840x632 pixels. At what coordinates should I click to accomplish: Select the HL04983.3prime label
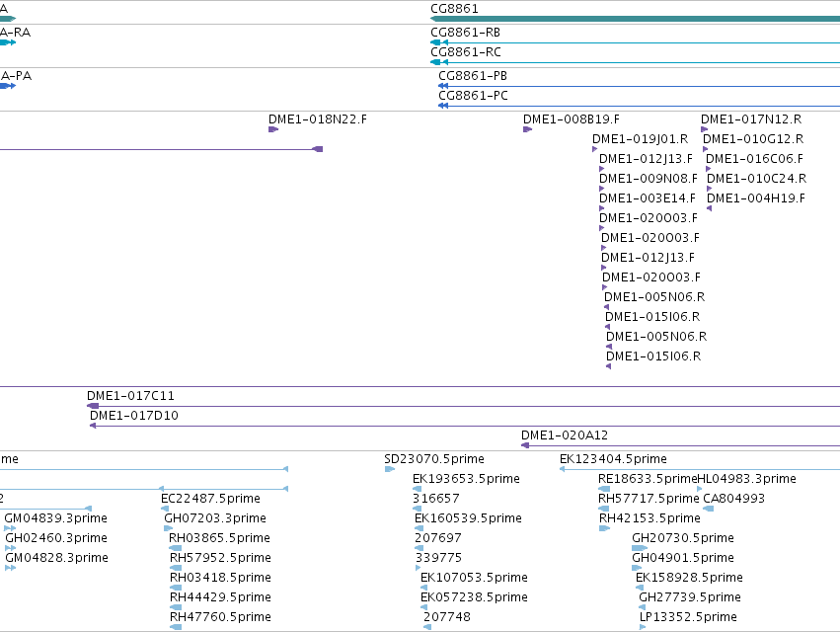pos(747,479)
